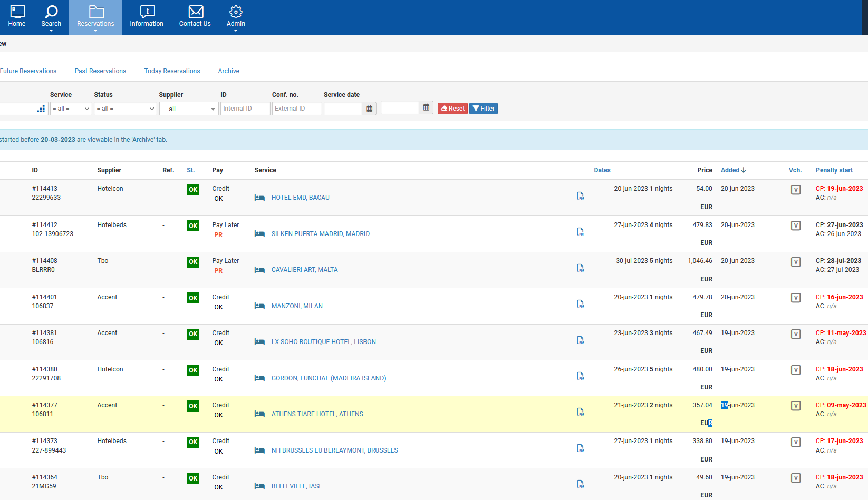Open PDF document for LX SOHO BOUTIQUE HOTEL
This screenshot has height=500, width=868.
[x=580, y=340]
